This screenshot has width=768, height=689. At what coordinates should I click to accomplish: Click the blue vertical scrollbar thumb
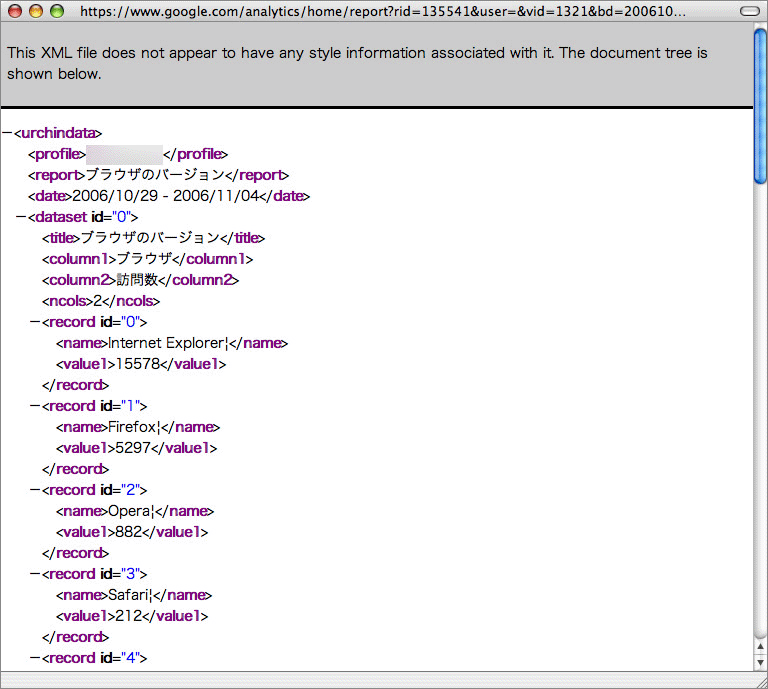pos(760,105)
